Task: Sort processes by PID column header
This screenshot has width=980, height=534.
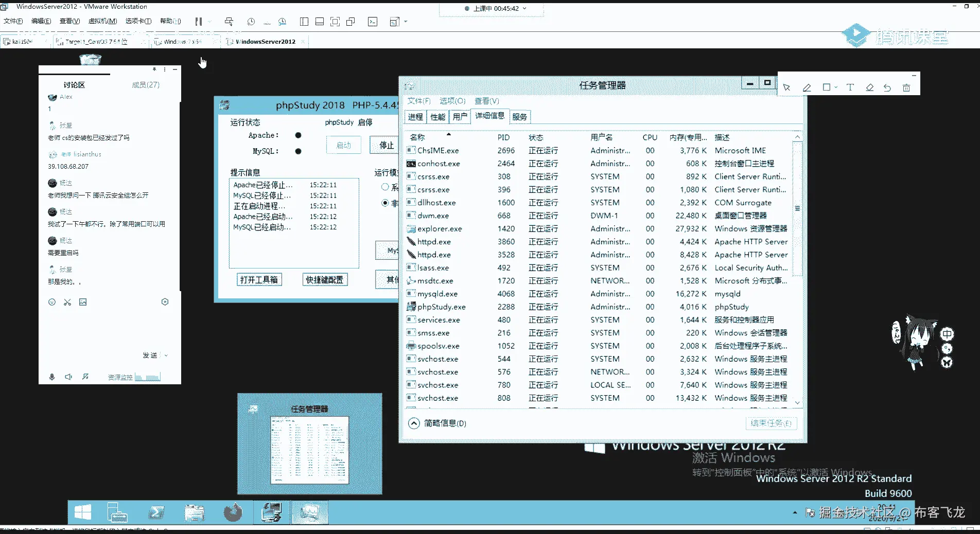Action: 503,137
